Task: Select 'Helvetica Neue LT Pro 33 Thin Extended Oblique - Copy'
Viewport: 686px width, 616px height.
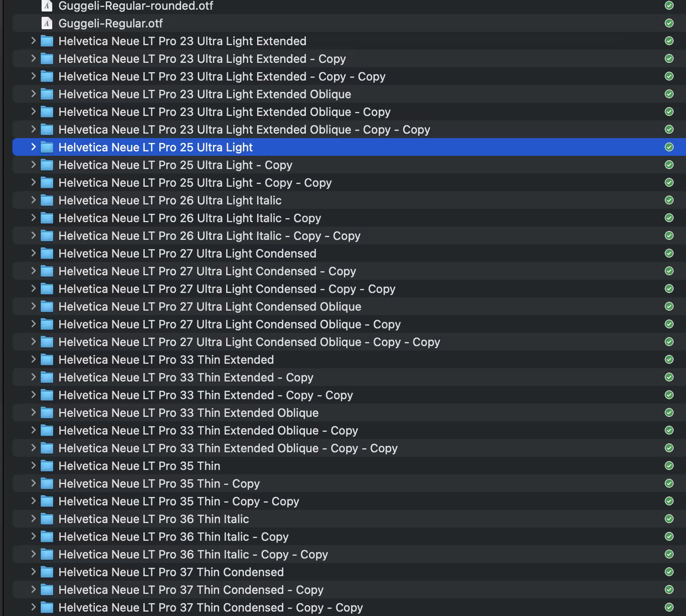Action: click(208, 431)
